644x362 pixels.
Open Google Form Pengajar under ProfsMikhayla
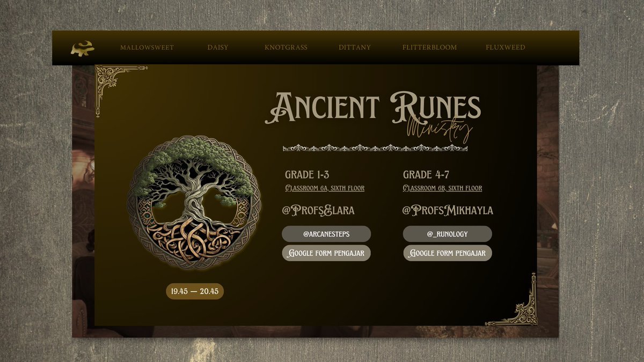tap(448, 253)
